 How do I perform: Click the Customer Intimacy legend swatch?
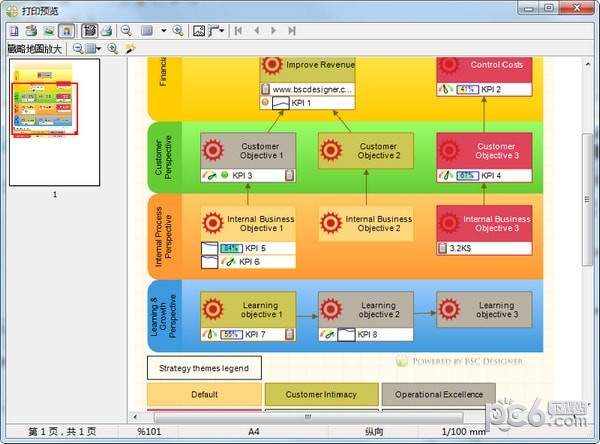[x=322, y=395]
